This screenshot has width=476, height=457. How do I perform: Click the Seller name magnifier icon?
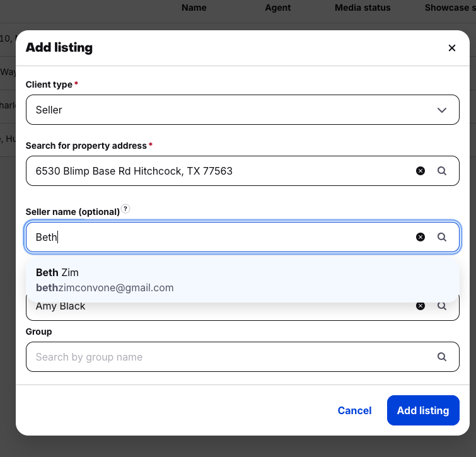click(x=442, y=237)
